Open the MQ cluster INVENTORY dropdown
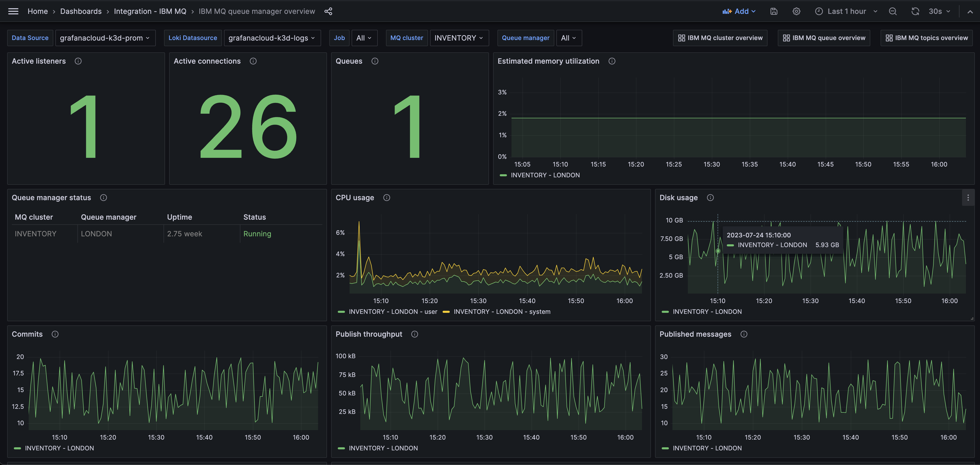 coord(459,38)
